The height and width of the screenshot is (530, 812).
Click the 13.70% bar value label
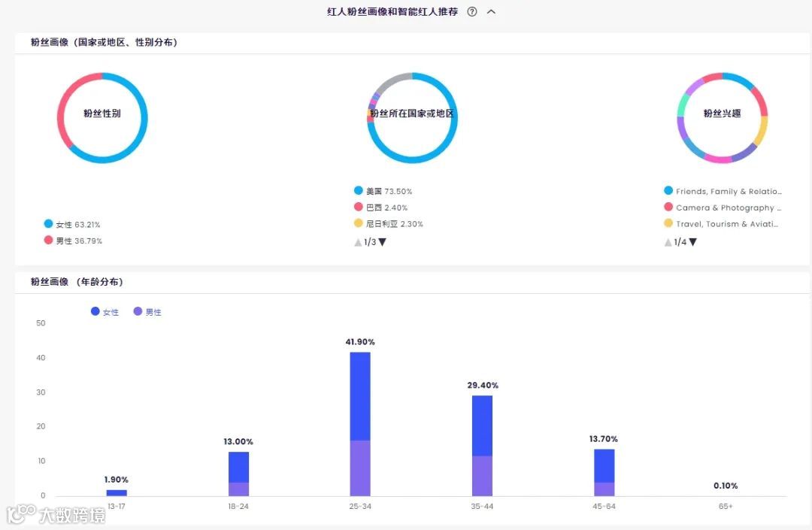(603, 439)
